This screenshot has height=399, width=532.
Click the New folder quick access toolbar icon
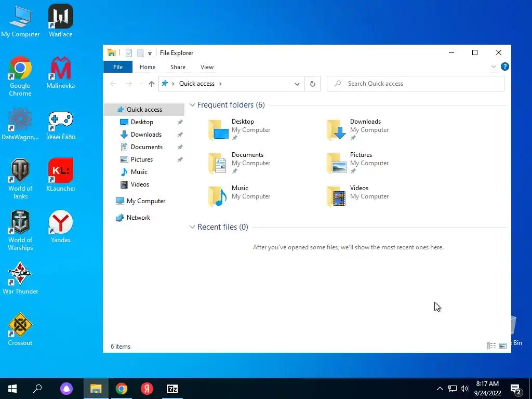point(140,53)
